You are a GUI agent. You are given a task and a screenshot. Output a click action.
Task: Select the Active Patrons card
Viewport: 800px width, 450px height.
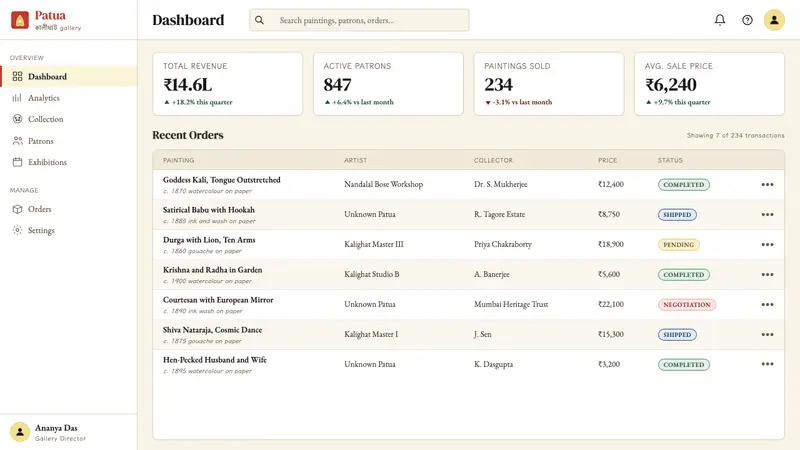388,84
